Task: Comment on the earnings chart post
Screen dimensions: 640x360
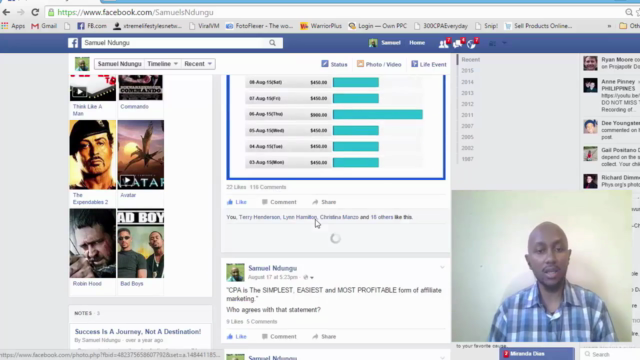Action: click(279, 202)
